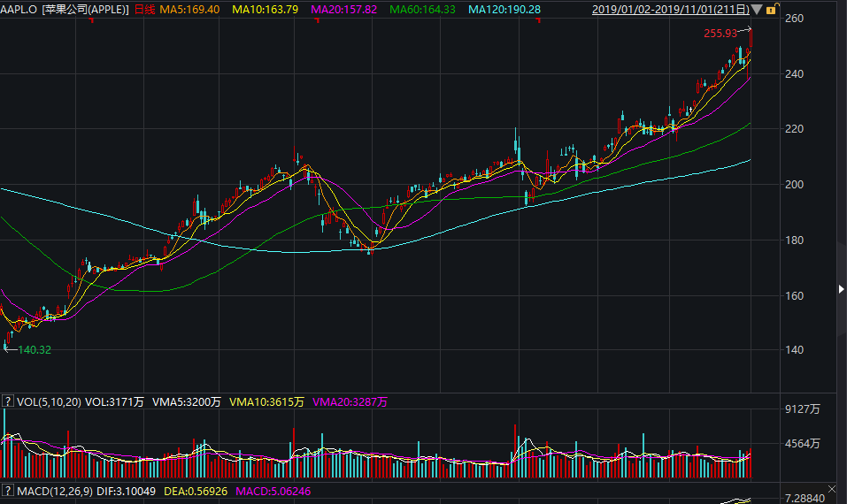The height and width of the screenshot is (504, 847).
Task: Click the 255.93 high price marker
Action: 720,34
